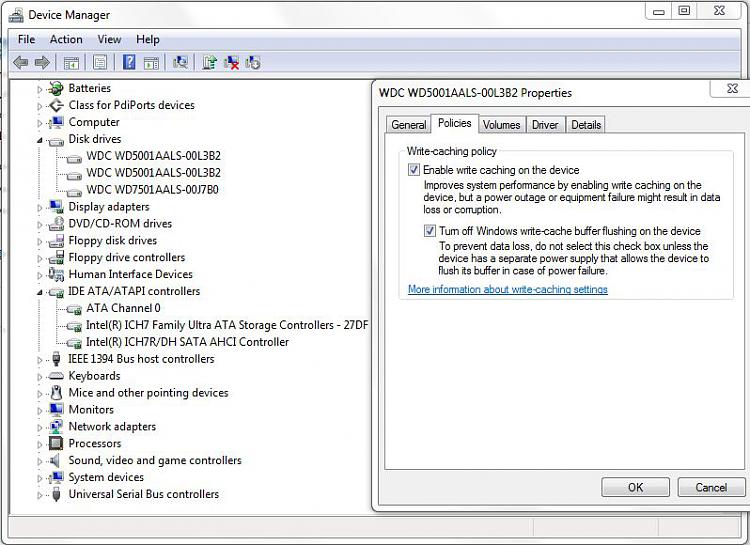
Task: Click the Uninstall device red X icon
Action: click(232, 62)
